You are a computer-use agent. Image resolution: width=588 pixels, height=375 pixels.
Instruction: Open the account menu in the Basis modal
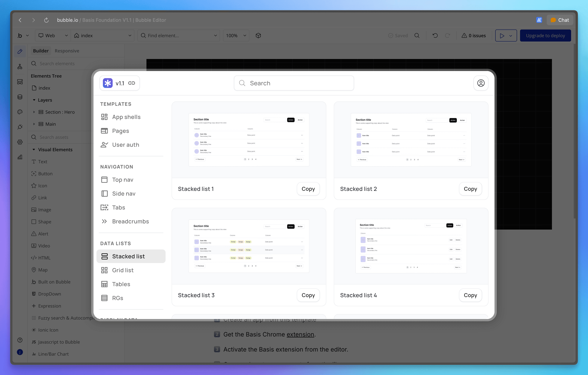[x=481, y=83]
